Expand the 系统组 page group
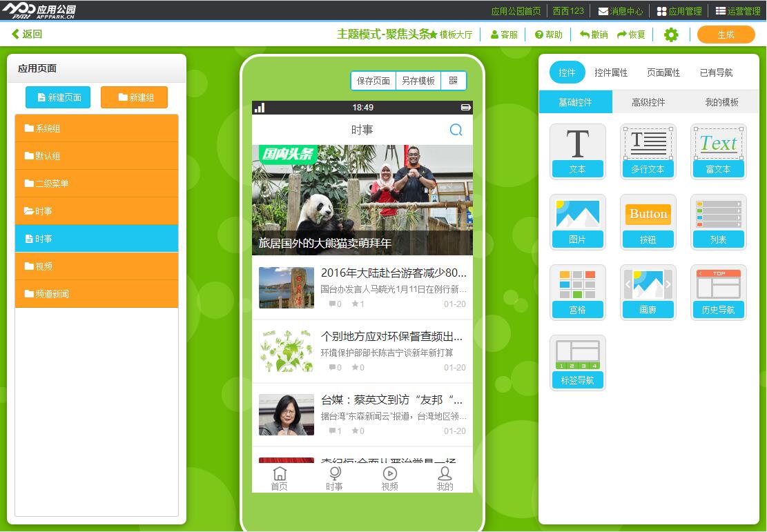The image size is (767, 532). (x=97, y=128)
